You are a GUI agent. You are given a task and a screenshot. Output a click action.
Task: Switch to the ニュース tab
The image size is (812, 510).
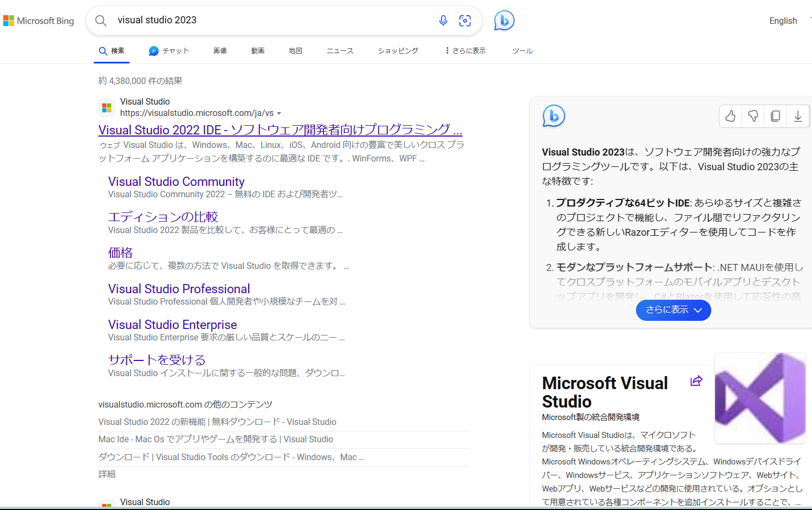340,50
